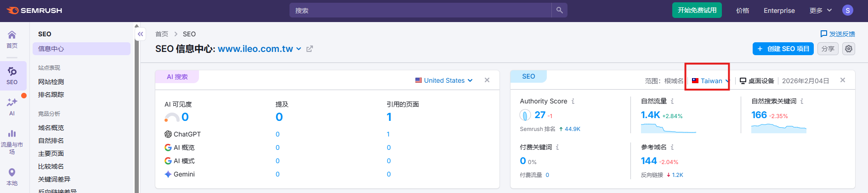
Task: Click the 自然搜索关键词 trend chart
Action: point(778,128)
